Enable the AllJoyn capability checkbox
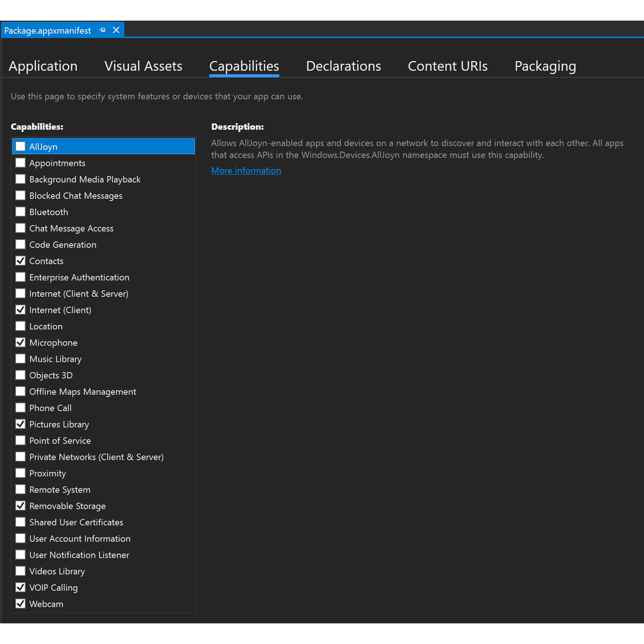 (21, 146)
